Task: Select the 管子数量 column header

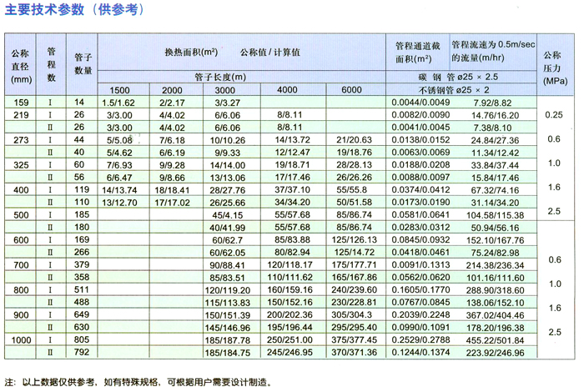Action: pos(83,64)
